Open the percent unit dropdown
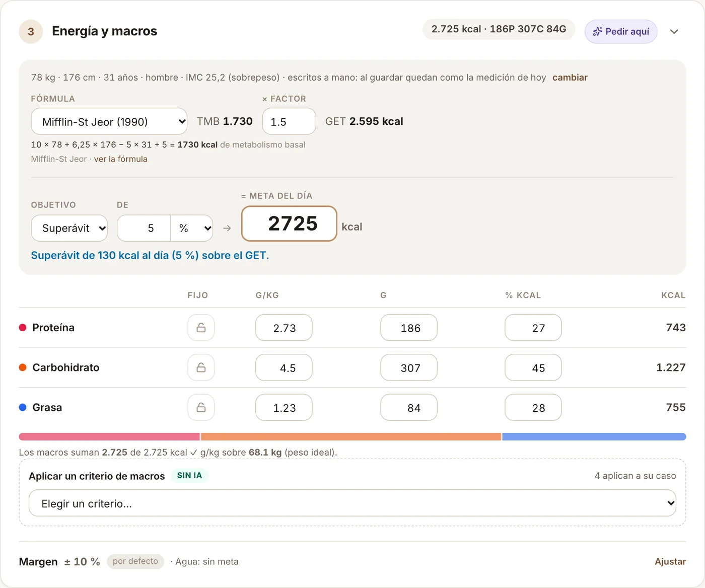This screenshot has height=588, width=705. point(192,228)
